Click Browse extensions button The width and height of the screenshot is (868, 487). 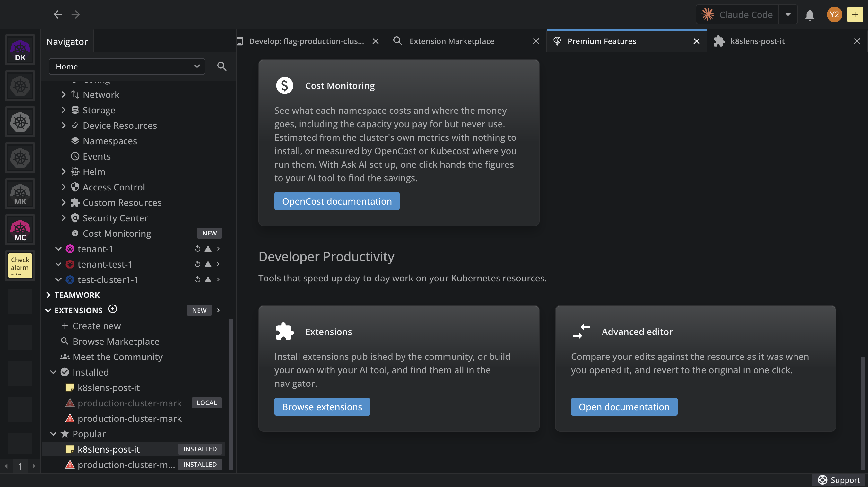click(322, 407)
